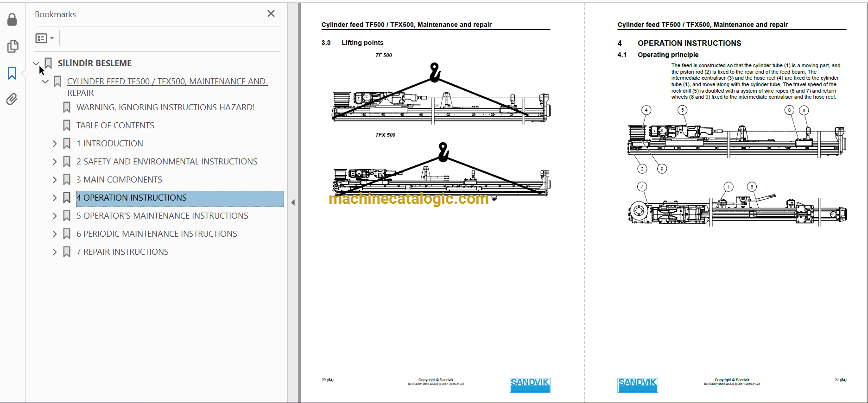The height and width of the screenshot is (403, 868).
Task: Click the Sandvik logo on page 20
Action: point(530,385)
